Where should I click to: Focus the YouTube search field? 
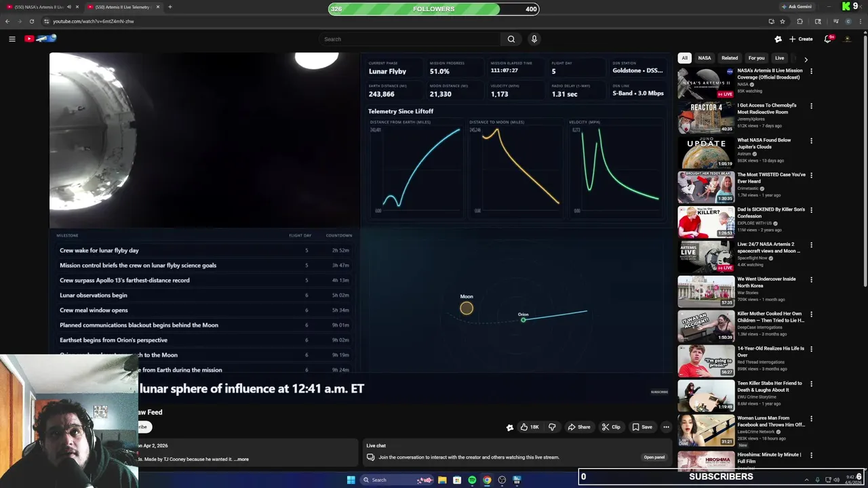409,39
